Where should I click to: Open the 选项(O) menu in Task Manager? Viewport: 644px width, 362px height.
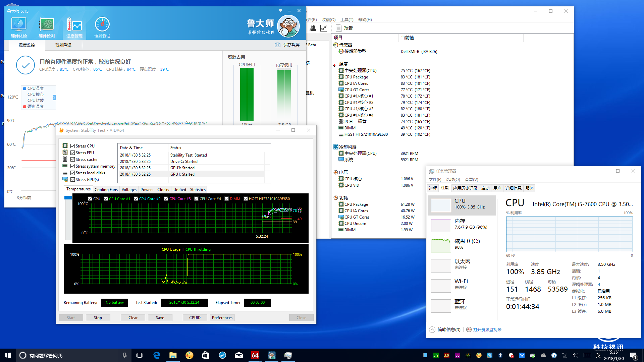tap(453, 179)
